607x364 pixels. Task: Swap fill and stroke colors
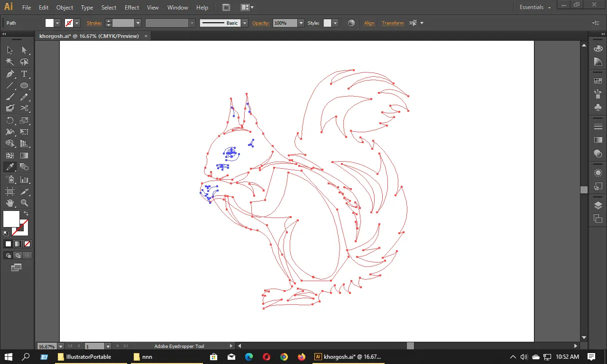pyautogui.click(x=26, y=214)
